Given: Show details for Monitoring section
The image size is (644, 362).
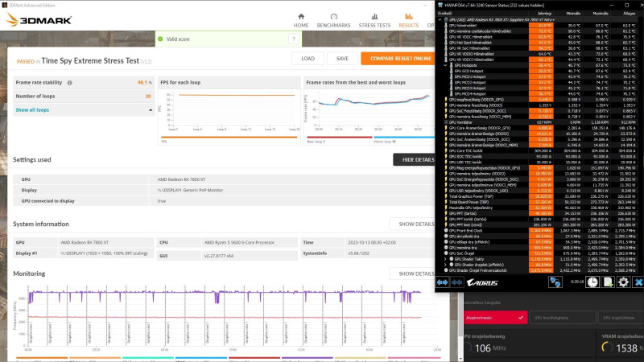Looking at the screenshot, I should pyautogui.click(x=412, y=274).
